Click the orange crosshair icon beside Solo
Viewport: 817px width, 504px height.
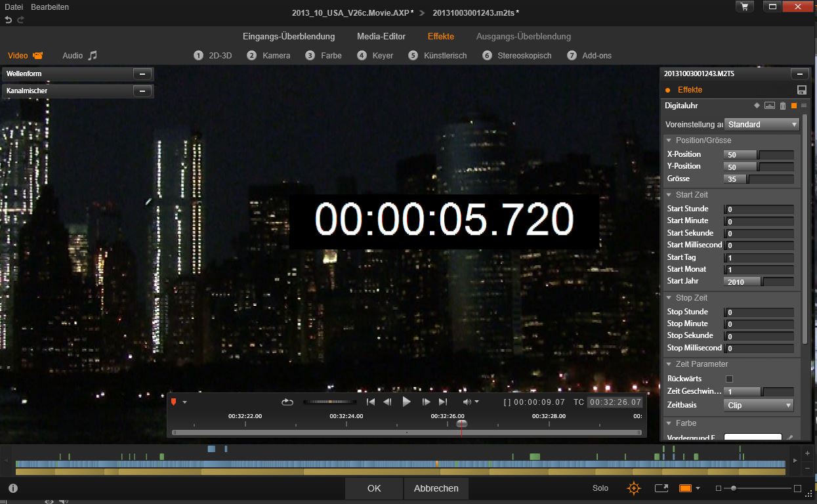633,488
